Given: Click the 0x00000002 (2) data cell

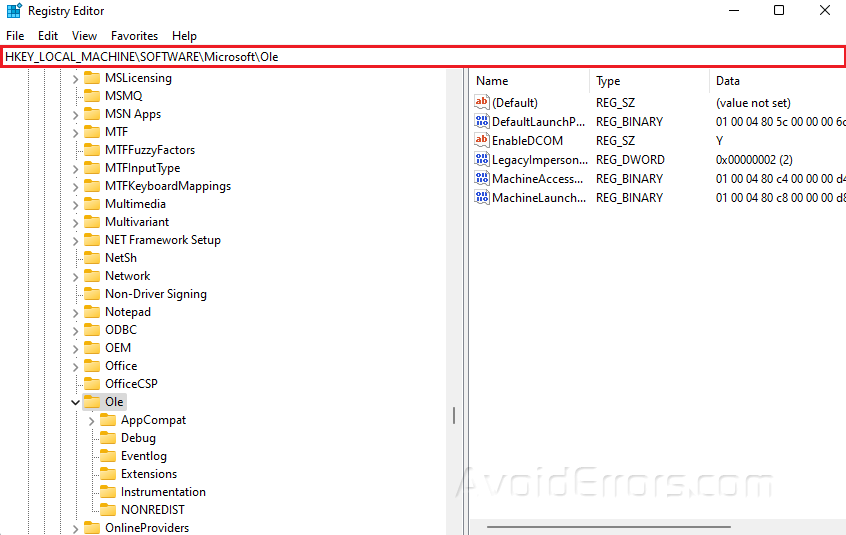Looking at the screenshot, I should [754, 160].
